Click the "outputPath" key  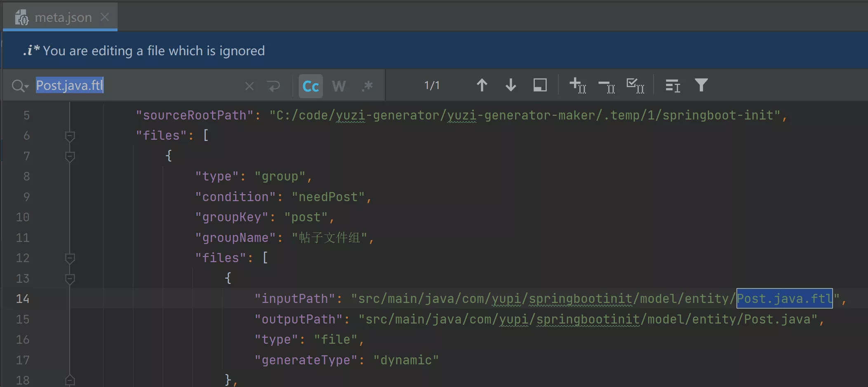(x=298, y=319)
